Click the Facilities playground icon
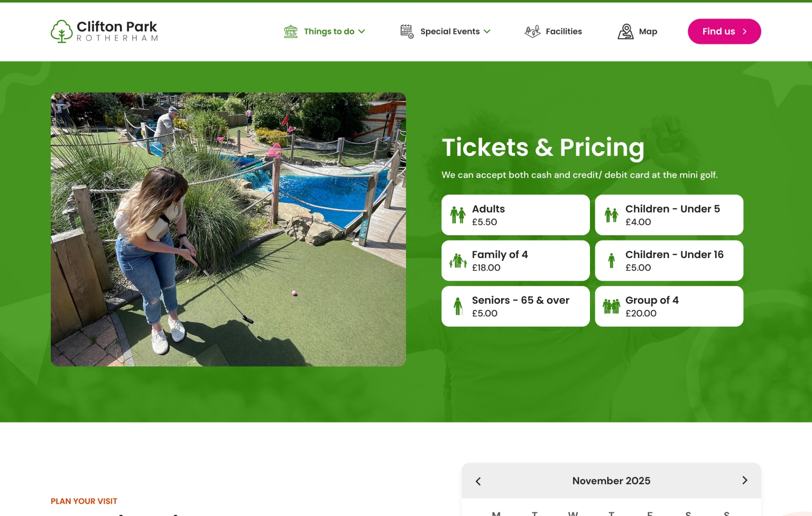Screen dimensions: 812x516 point(532,32)
